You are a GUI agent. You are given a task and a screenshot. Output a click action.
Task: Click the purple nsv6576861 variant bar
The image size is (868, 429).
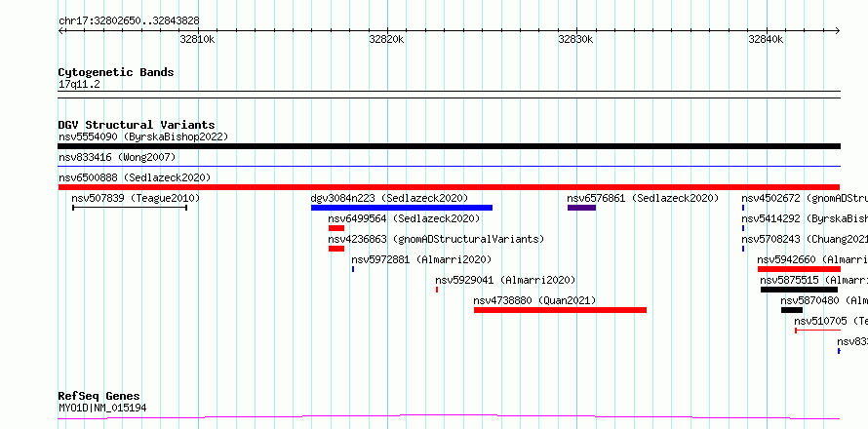click(x=581, y=208)
